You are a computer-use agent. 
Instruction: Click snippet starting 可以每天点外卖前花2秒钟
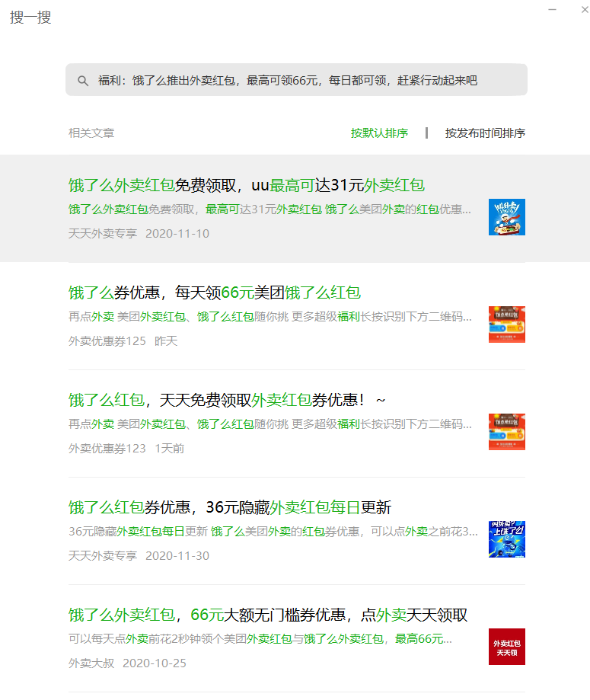click(x=260, y=639)
